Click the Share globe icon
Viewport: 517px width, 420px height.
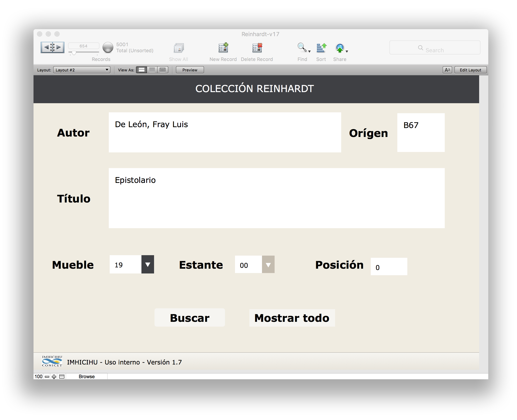[x=340, y=48]
